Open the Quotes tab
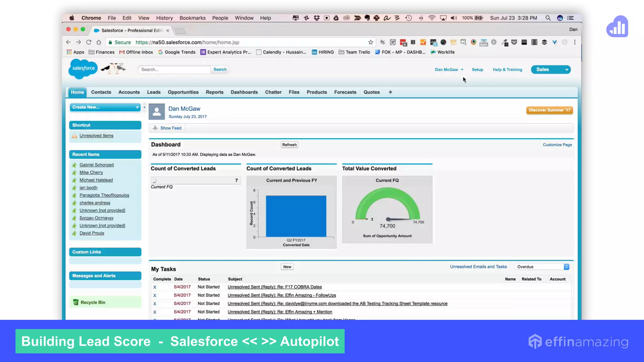644x362 pixels. [x=372, y=92]
